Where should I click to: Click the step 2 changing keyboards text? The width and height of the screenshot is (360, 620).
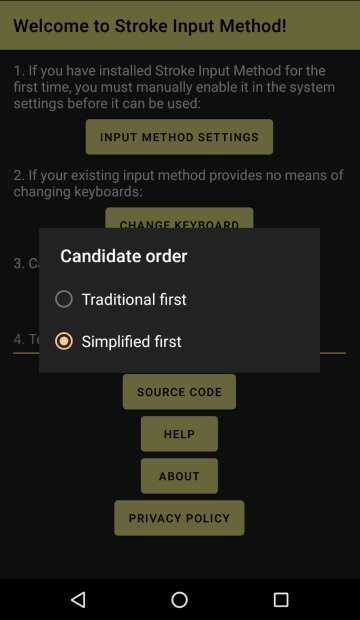178,183
